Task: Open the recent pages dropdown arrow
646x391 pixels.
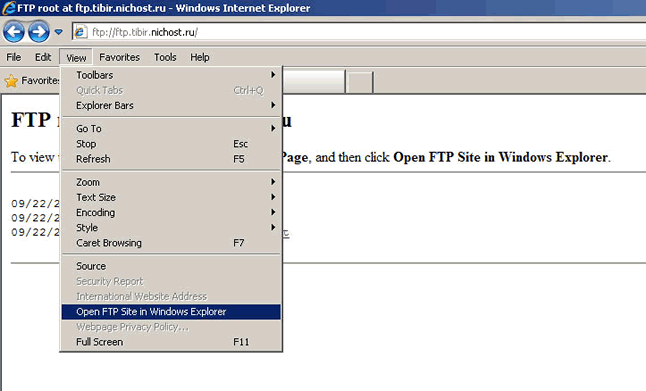Action: tap(59, 32)
